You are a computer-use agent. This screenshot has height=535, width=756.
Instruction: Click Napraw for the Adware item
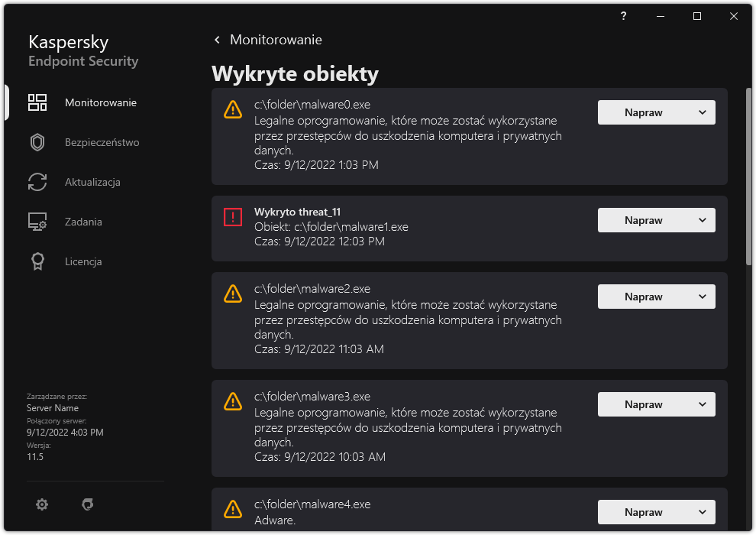[644, 511]
